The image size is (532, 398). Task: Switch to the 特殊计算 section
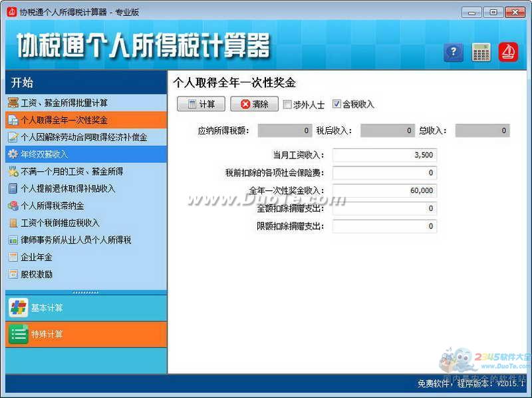pyautogui.click(x=86, y=334)
